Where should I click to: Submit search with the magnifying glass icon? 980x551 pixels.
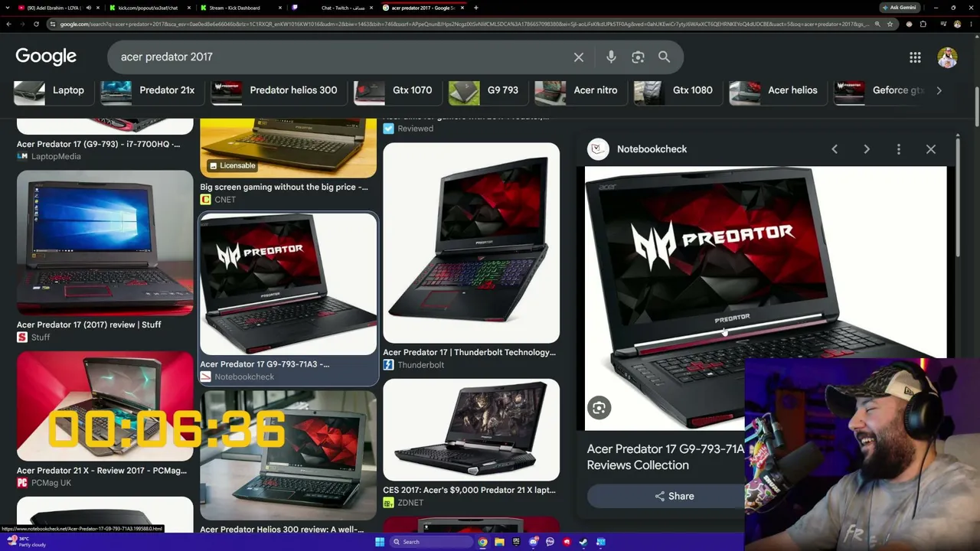point(665,57)
